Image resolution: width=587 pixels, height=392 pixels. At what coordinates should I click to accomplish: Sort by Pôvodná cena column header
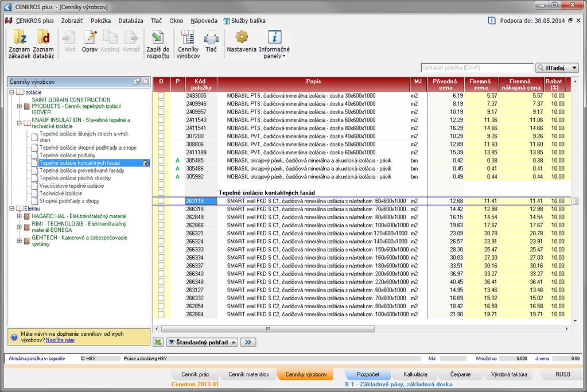coord(445,84)
